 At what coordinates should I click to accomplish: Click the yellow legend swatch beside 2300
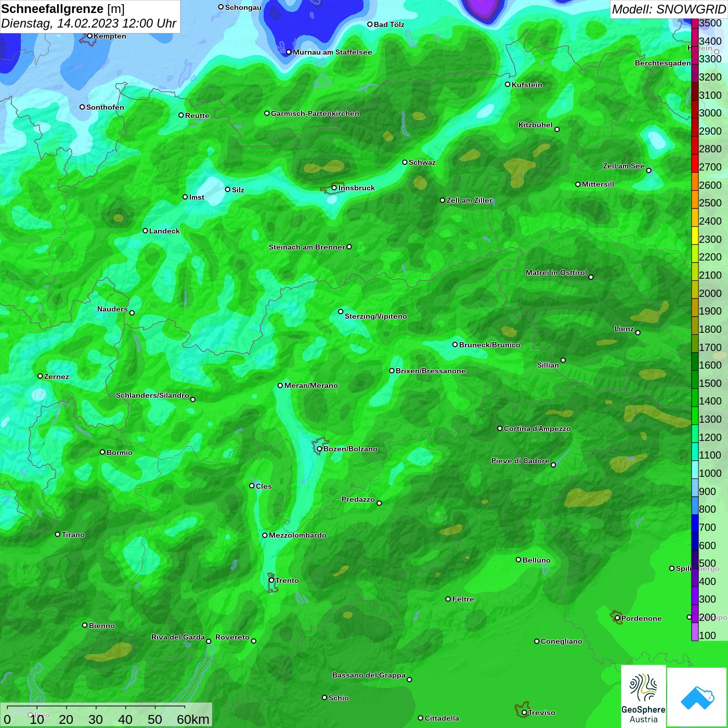pyautogui.click(x=695, y=235)
